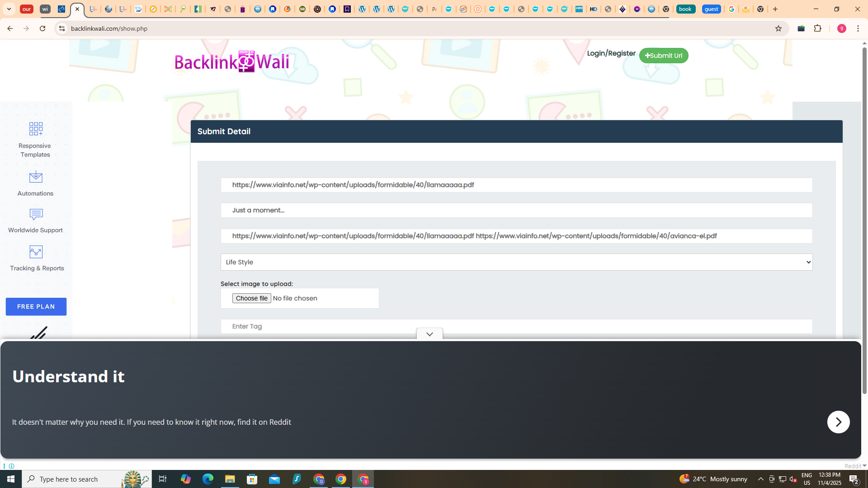Open File Explorer from the taskbar
This screenshot has height=488, width=868.
[x=230, y=479]
